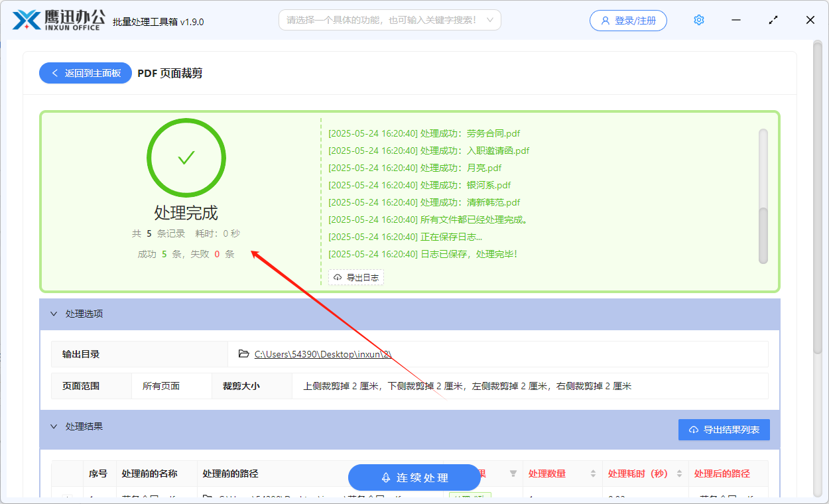This screenshot has height=504, width=829.
Task: Collapse the 处理选项 section
Action: [x=54, y=314]
